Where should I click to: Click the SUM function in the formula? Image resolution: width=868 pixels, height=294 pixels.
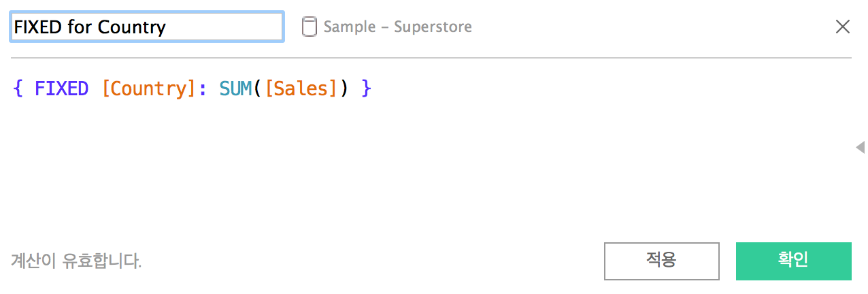[x=235, y=88]
